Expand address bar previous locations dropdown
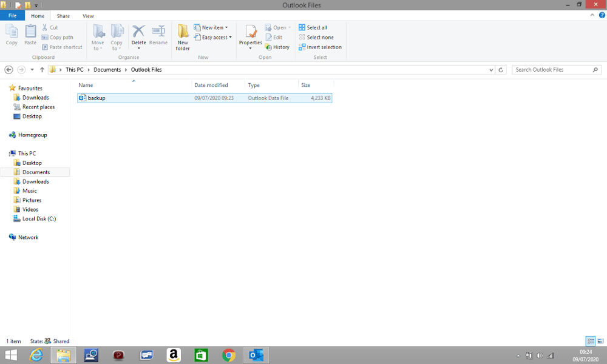The height and width of the screenshot is (364, 607). [491, 70]
